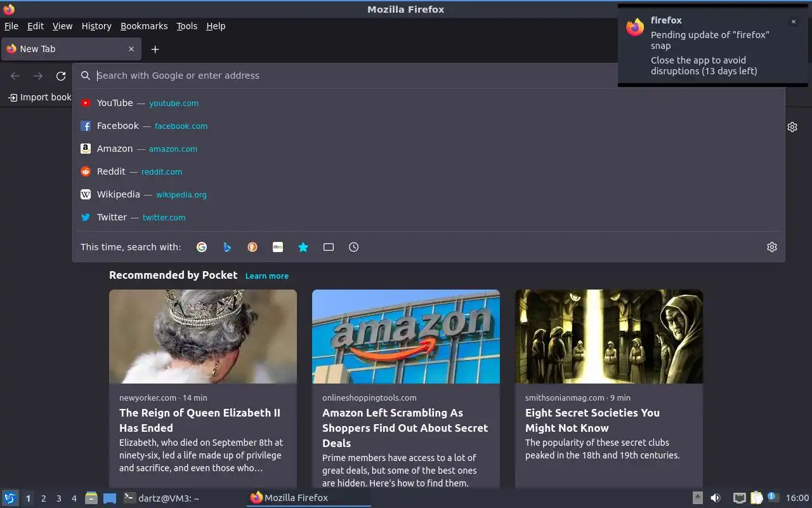This screenshot has width=812, height=508.
Task: Close the New Tab tab
Action: (131, 49)
